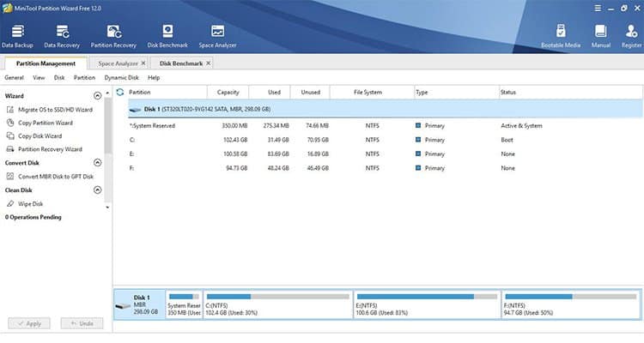Collapse the Wizard section

tap(97, 95)
